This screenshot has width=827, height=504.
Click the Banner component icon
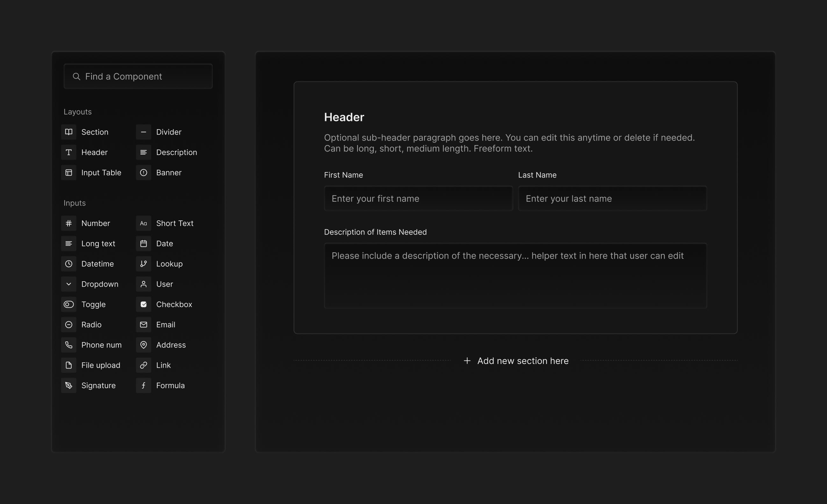pyautogui.click(x=144, y=173)
